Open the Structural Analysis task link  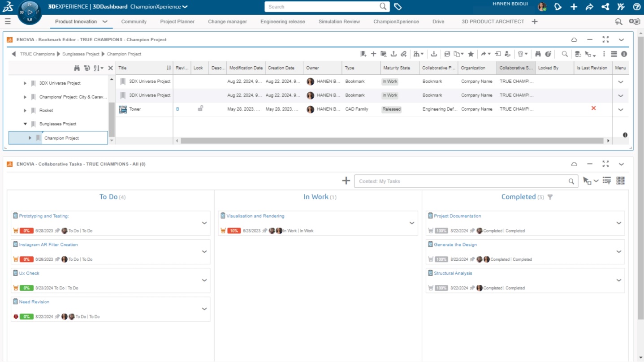coord(453,273)
